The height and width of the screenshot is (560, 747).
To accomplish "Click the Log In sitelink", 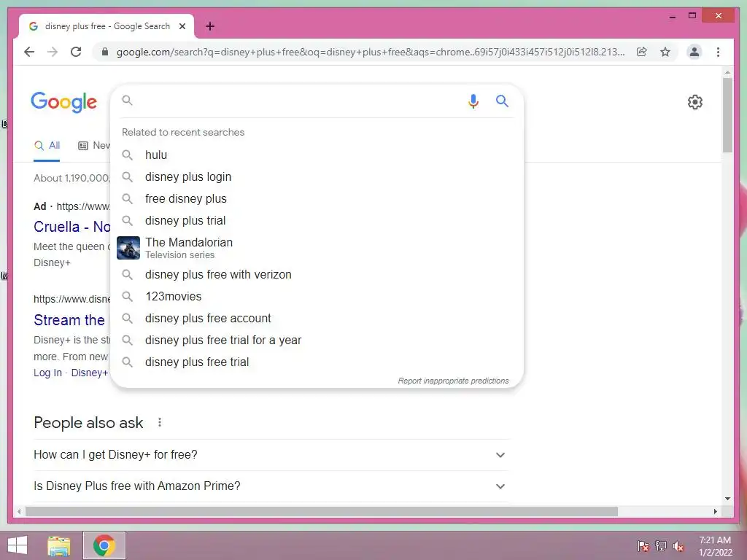I will (x=47, y=373).
